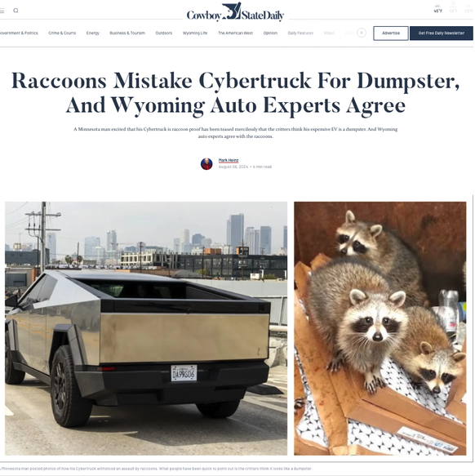Select the Wyoming Life section
Screen dimensions: 475x476
click(x=195, y=33)
